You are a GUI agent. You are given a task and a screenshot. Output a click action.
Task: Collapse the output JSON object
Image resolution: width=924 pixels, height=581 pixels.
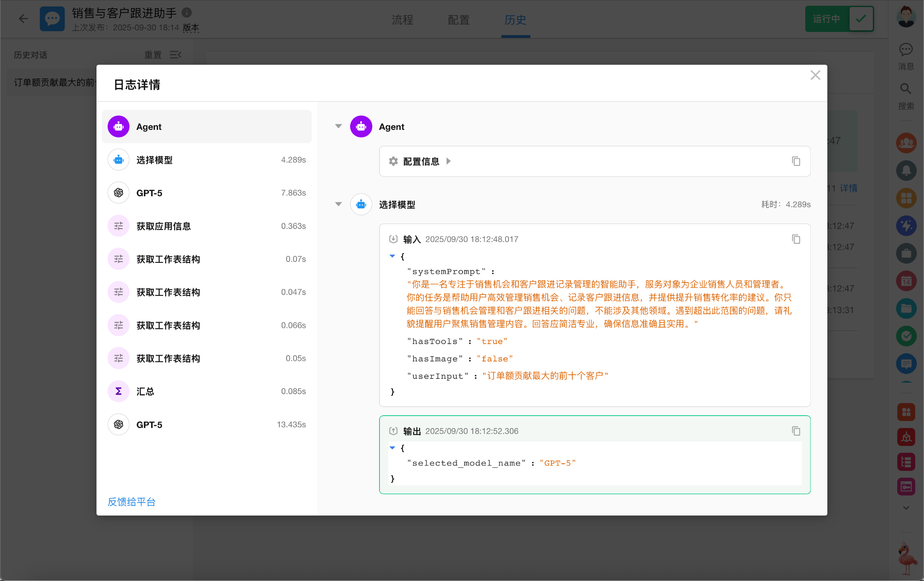pyautogui.click(x=392, y=448)
